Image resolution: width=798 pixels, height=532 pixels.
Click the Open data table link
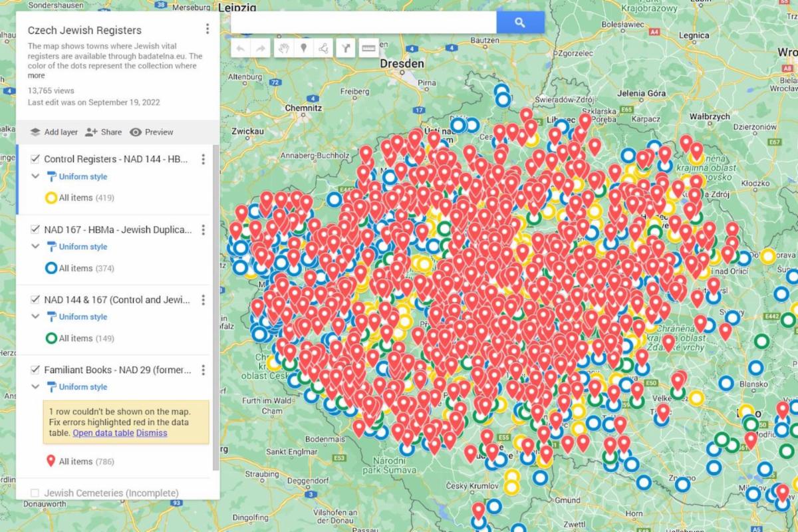pyautogui.click(x=103, y=433)
